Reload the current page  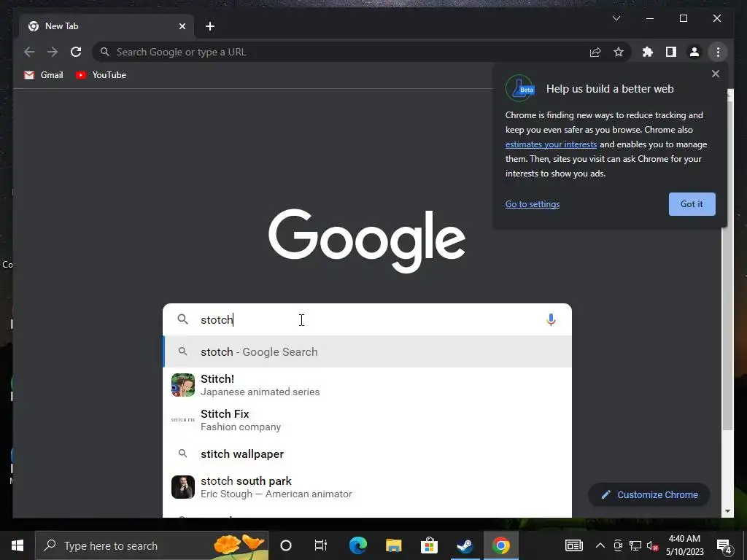[76, 52]
